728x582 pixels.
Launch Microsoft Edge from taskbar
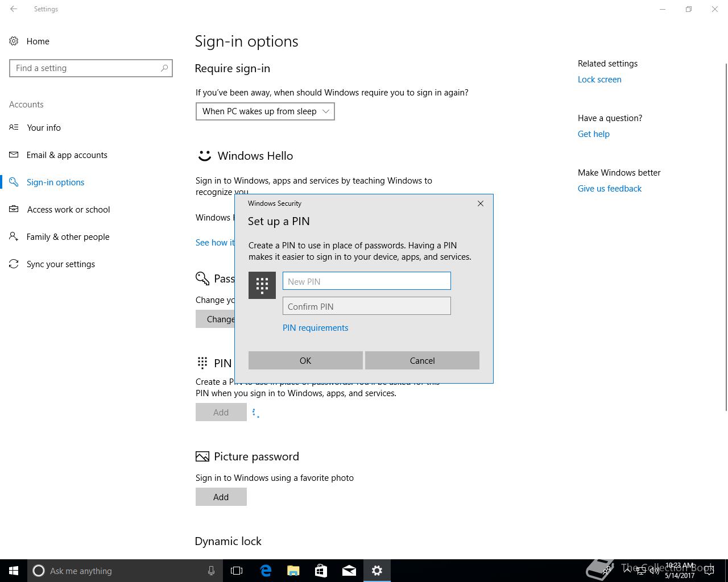tap(266, 571)
